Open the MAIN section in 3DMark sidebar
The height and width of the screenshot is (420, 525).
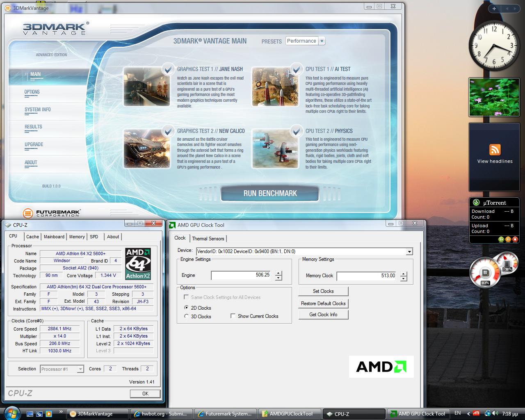coord(35,75)
